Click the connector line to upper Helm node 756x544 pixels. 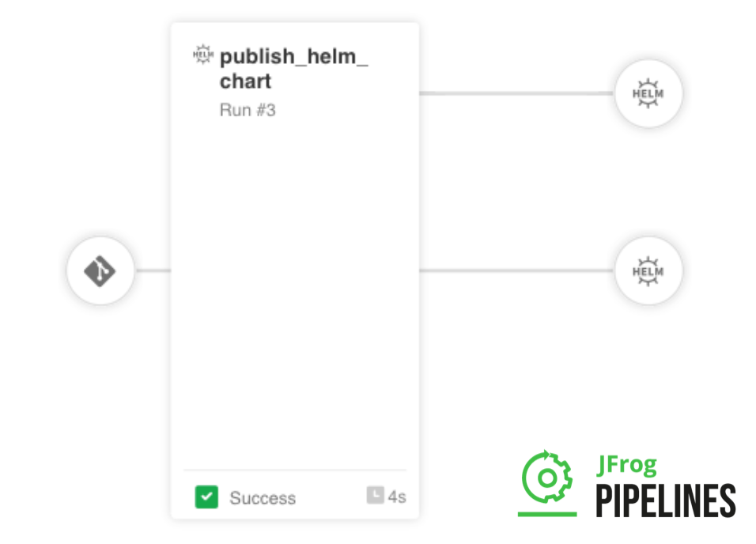pos(516,93)
